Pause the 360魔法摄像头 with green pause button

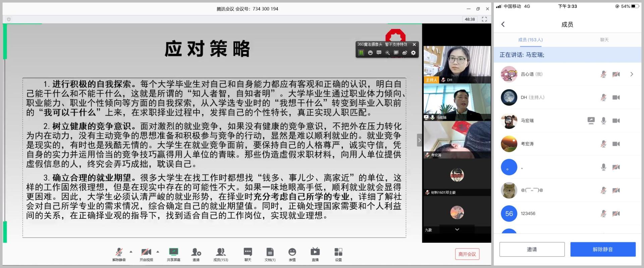click(x=361, y=53)
